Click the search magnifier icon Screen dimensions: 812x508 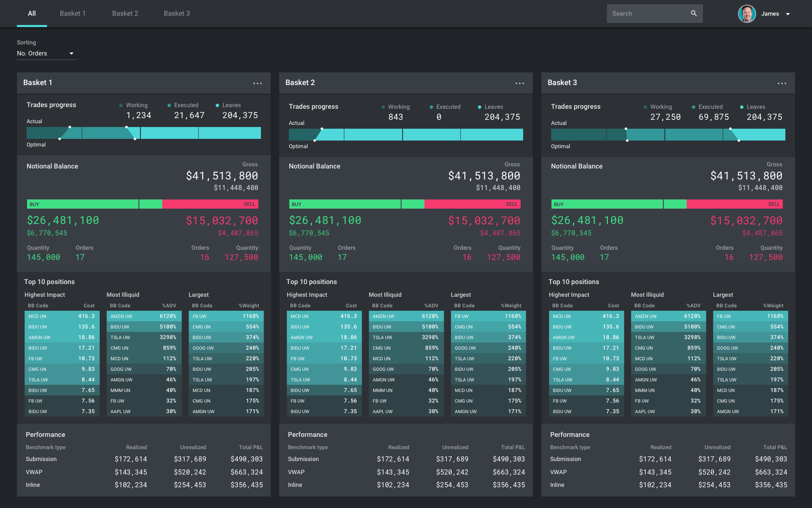pos(694,14)
